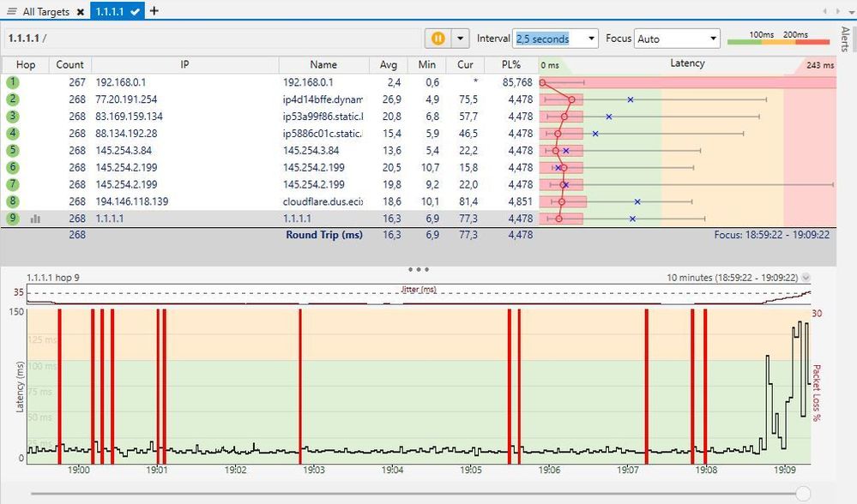Select the 1.1.1.1 tab
This screenshot has height=504, width=857.
[110, 11]
